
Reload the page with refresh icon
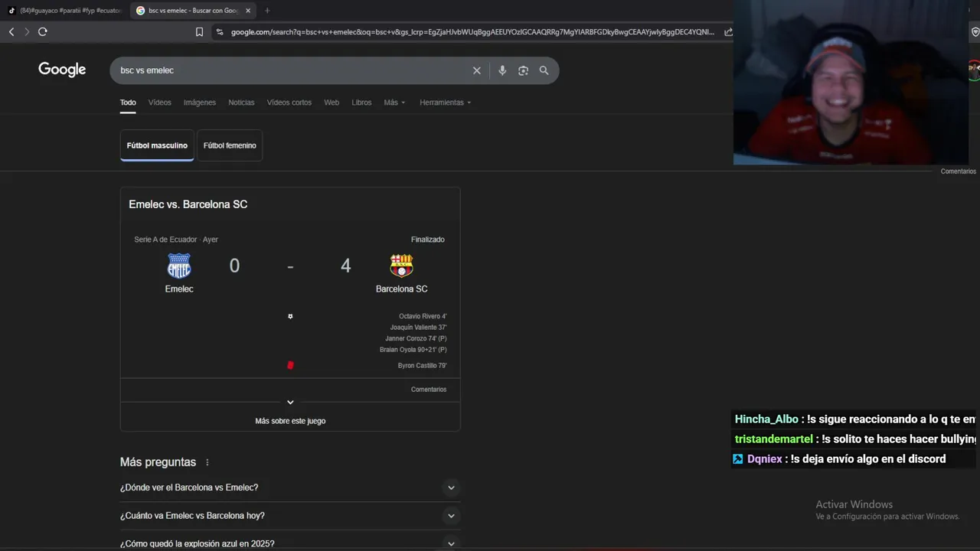point(43,31)
